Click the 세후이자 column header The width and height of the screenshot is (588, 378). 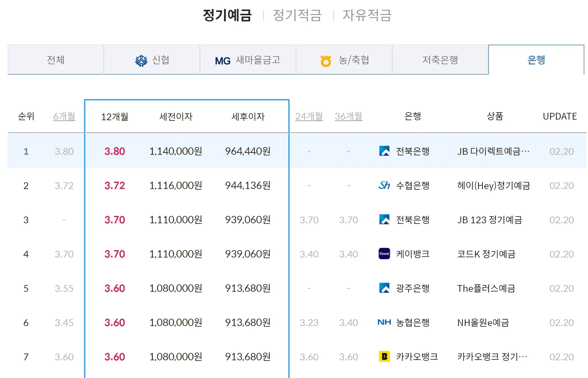click(248, 117)
